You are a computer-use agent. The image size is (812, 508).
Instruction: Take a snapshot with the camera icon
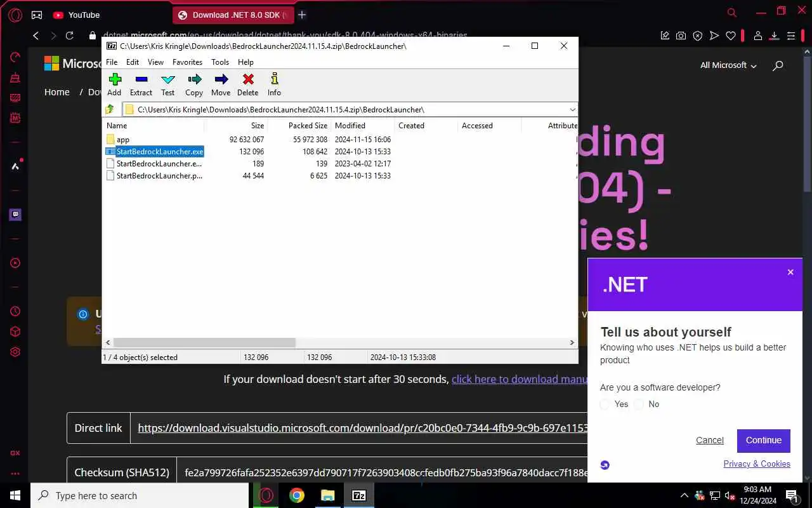(x=681, y=36)
